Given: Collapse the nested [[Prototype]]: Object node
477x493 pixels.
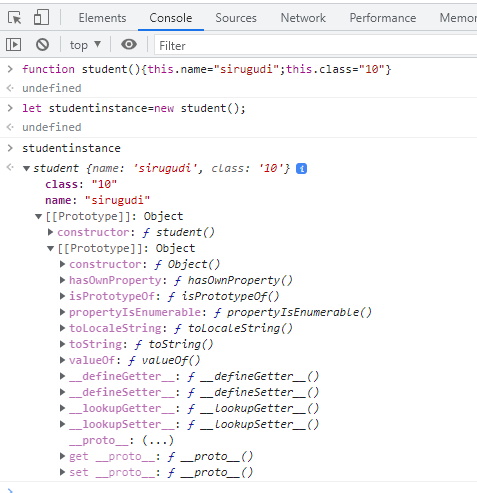Looking at the screenshot, I should (50, 249).
